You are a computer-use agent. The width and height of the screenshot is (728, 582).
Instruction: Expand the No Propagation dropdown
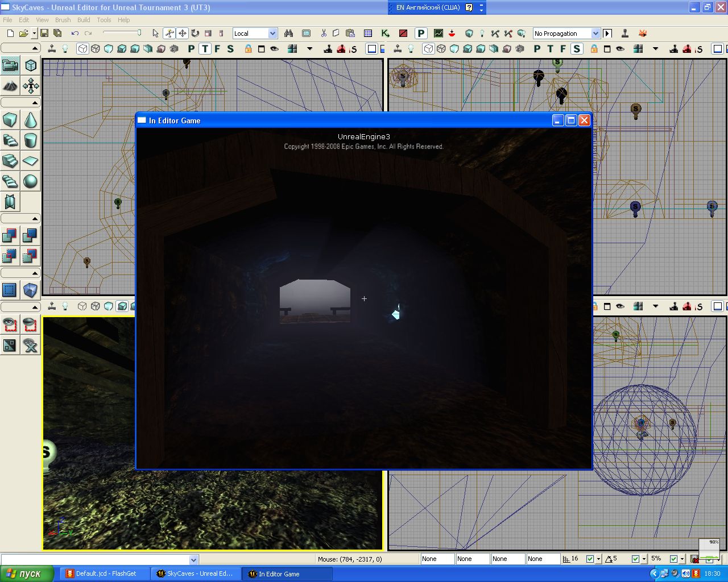coord(595,34)
